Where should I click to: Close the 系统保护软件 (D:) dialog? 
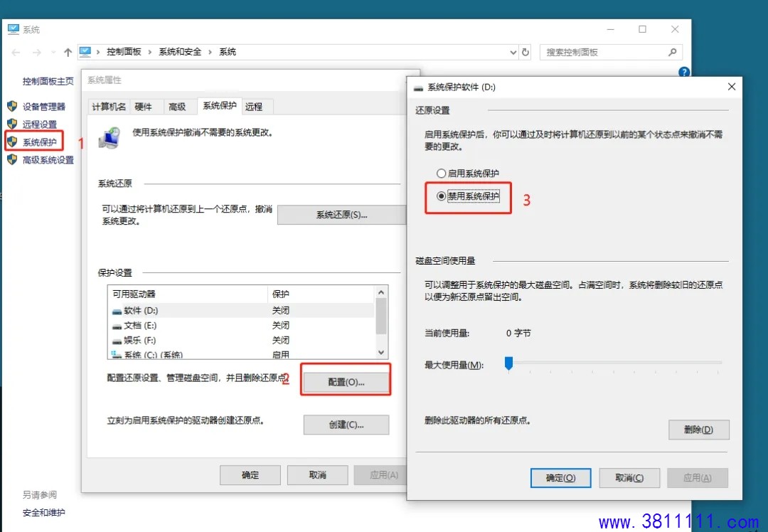[732, 87]
